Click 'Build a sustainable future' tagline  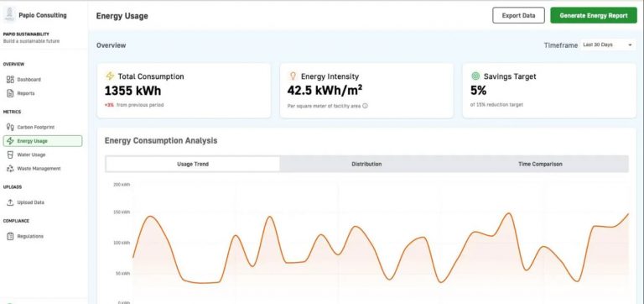click(x=31, y=41)
